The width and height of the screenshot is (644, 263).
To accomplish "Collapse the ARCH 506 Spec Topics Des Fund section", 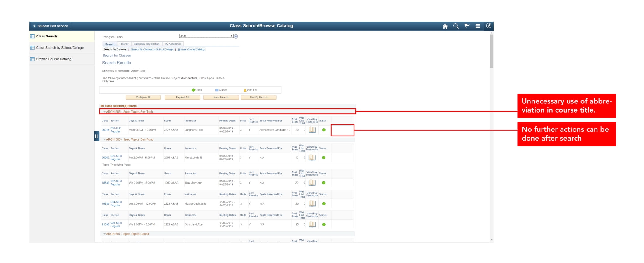I will [x=105, y=139].
